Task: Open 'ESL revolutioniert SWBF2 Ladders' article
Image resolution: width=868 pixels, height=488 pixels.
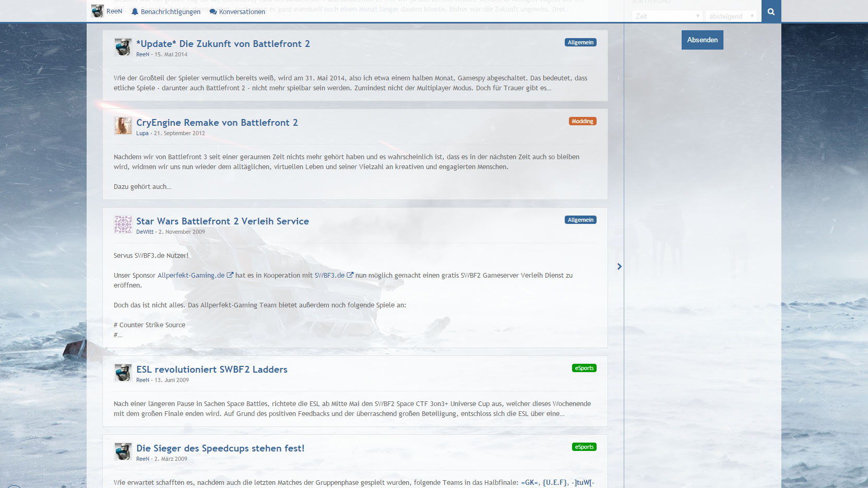Action: (212, 370)
